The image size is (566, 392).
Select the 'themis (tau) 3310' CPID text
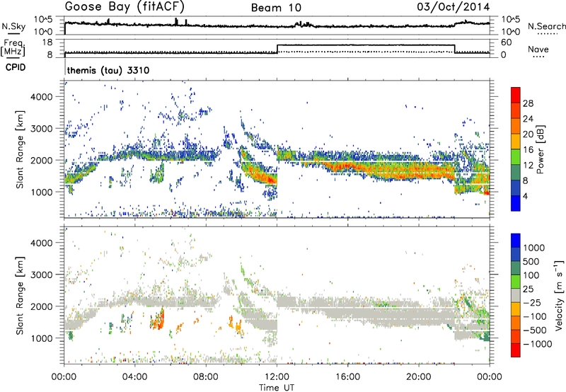click(108, 70)
